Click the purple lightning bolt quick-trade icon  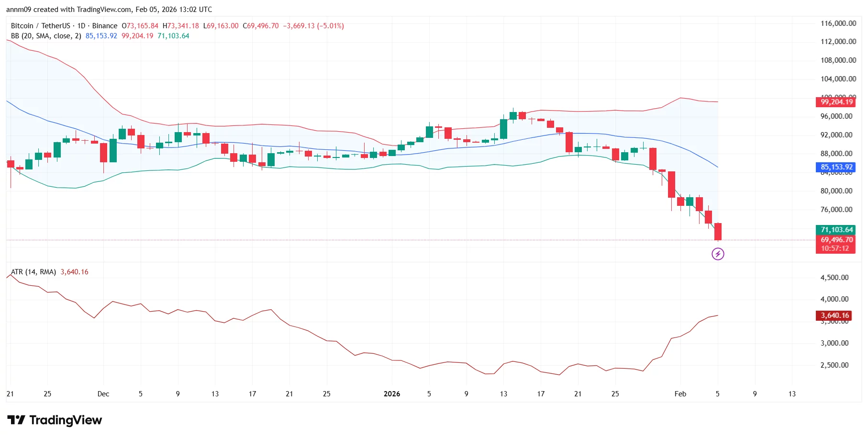pyautogui.click(x=717, y=254)
